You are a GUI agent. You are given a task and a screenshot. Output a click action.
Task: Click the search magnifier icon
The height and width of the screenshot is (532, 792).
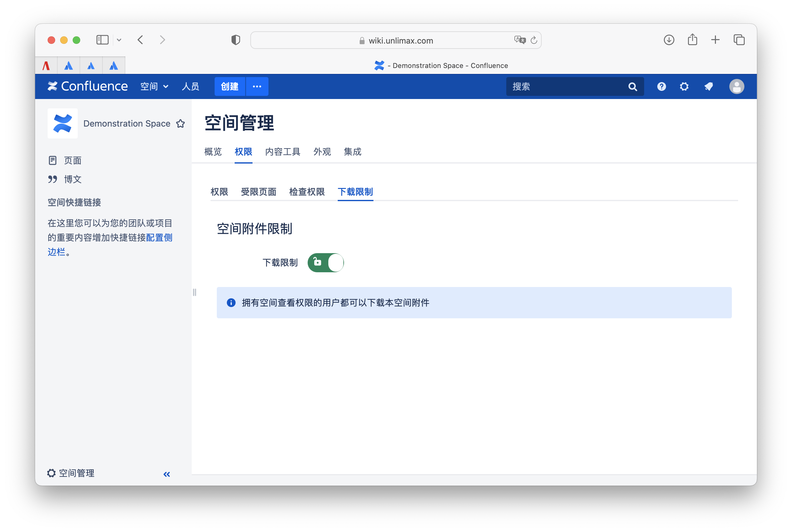(x=632, y=86)
